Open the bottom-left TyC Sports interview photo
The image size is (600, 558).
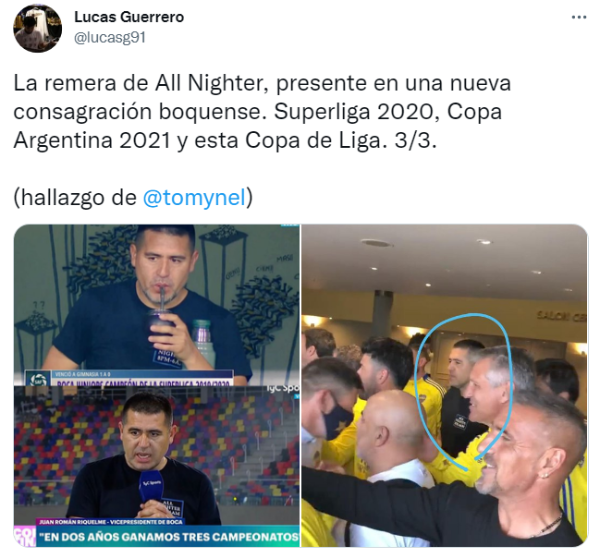click(x=157, y=466)
